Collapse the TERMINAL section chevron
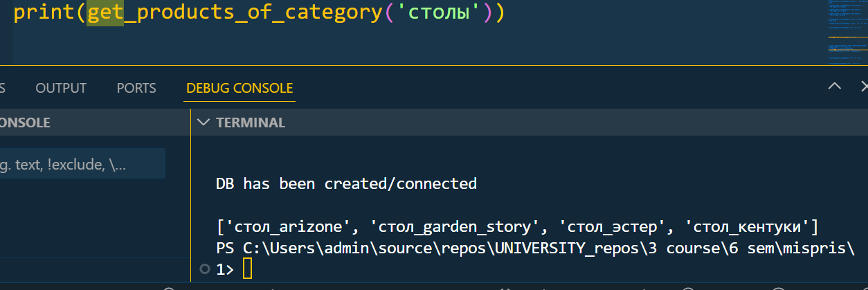The image size is (868, 290). point(203,123)
